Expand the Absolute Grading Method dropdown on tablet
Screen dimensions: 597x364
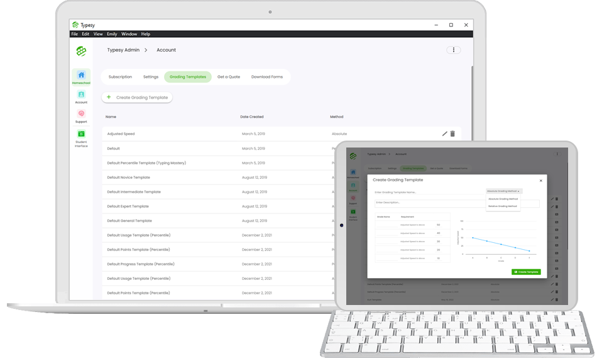point(503,191)
